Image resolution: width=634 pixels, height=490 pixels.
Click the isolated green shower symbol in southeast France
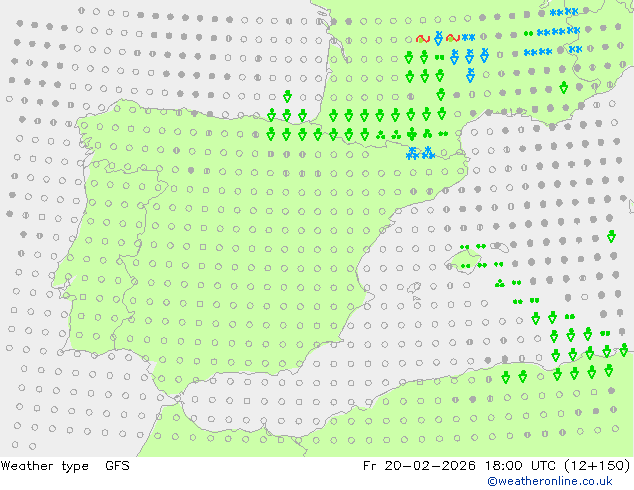564,87
